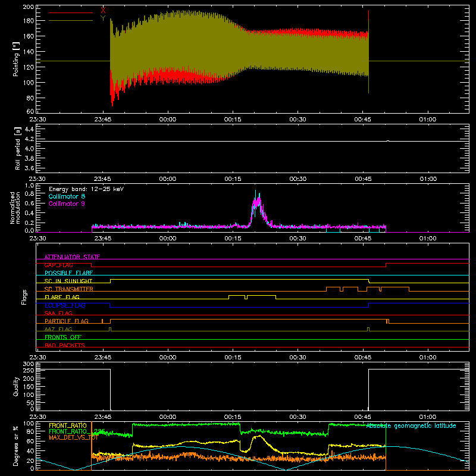Click 01:00 time label below Pointing plot
476x476 pixels.
tap(428, 120)
